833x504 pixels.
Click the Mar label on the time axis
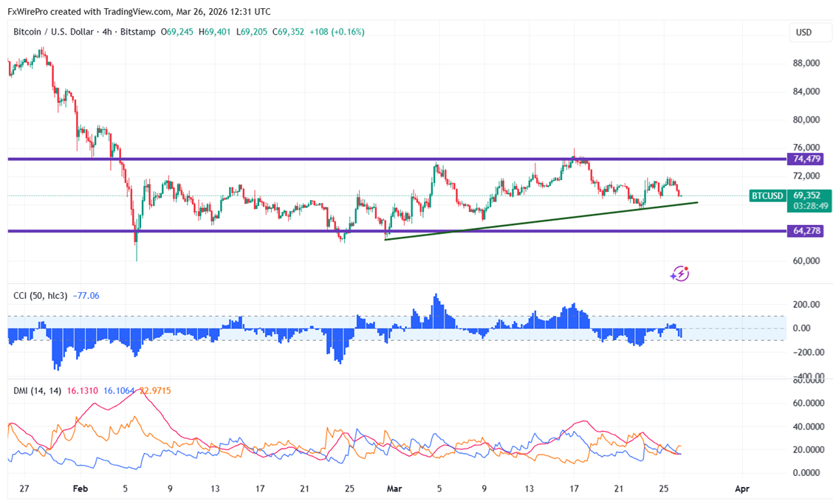pos(394,489)
